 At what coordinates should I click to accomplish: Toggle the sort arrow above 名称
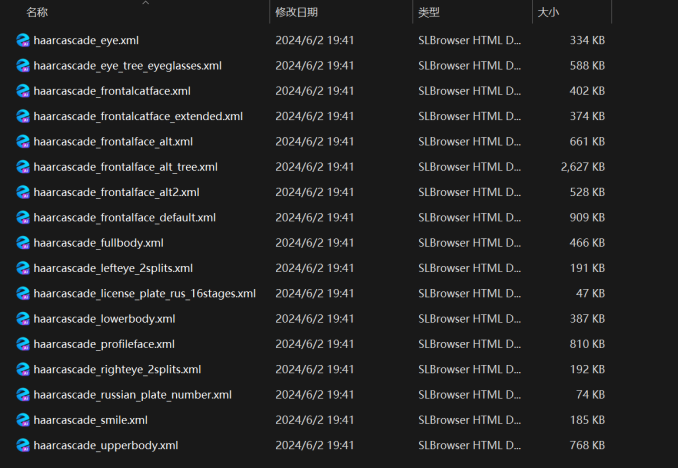[146, 3]
